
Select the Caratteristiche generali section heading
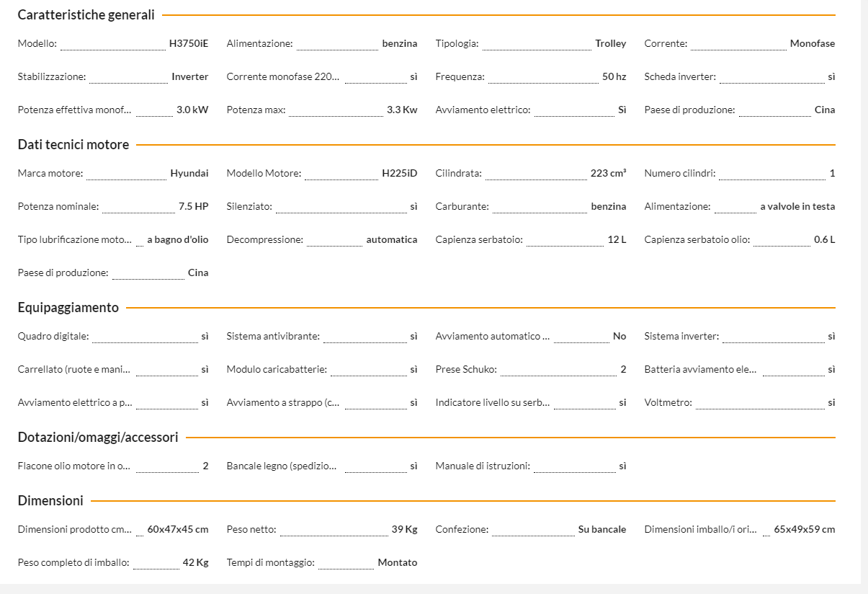pyautogui.click(x=86, y=14)
